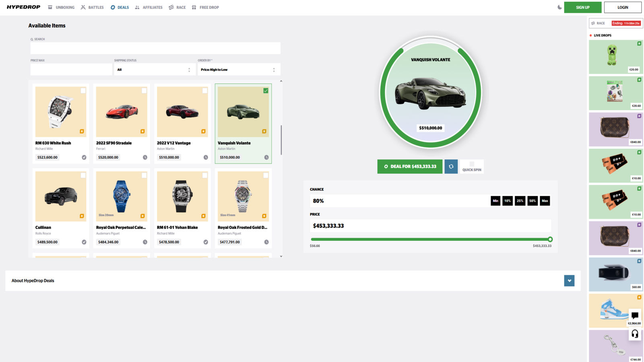This screenshot has height=362, width=644.
Task: Enable the Quick Spin checkbox
Action: coord(472,164)
